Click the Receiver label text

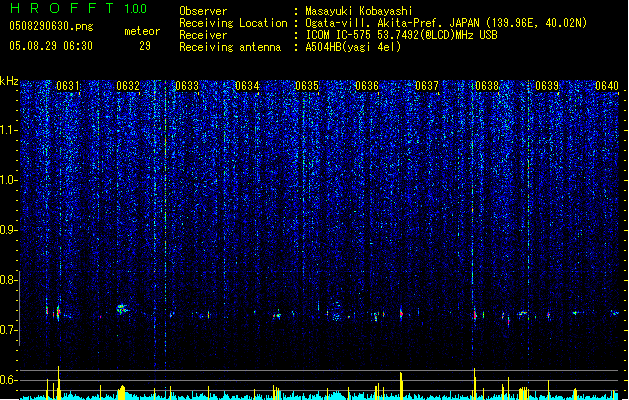(x=203, y=35)
